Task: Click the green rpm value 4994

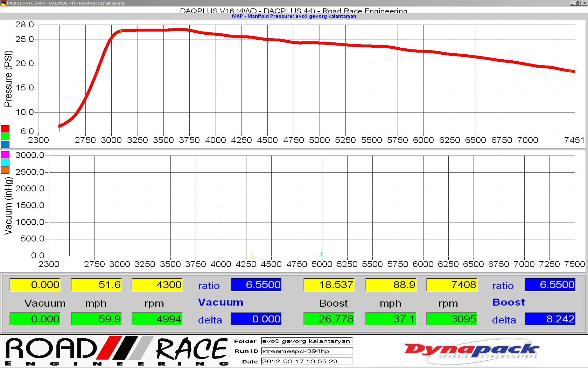Action: [x=157, y=319]
